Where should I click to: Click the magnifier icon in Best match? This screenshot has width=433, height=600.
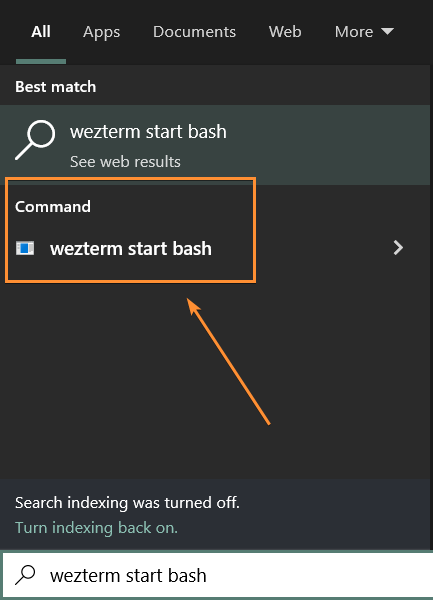point(35,140)
